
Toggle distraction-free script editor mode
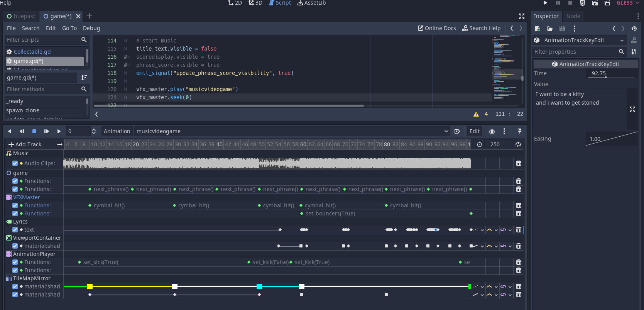pos(521,16)
